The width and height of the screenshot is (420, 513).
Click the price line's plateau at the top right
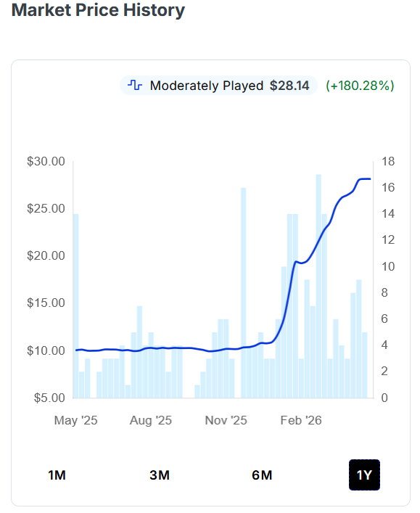click(x=365, y=179)
